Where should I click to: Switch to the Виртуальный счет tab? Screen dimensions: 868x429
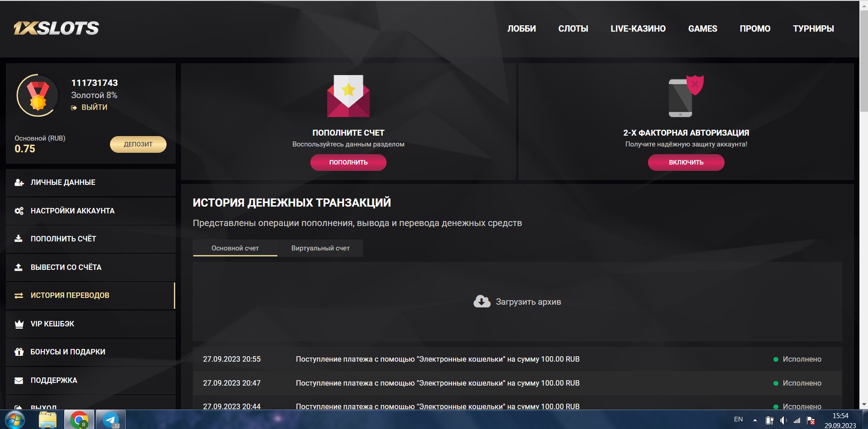[x=320, y=248]
